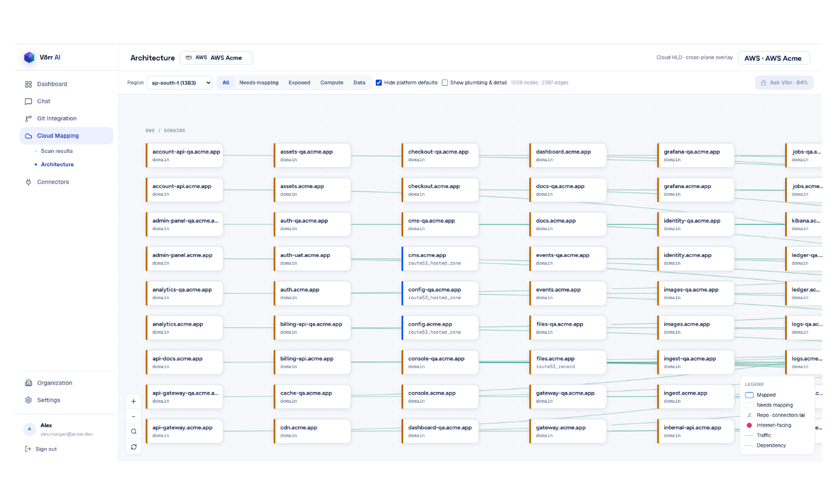Open Cloud Mapping cloud icon
This screenshot has height=504, width=840.
click(x=29, y=136)
